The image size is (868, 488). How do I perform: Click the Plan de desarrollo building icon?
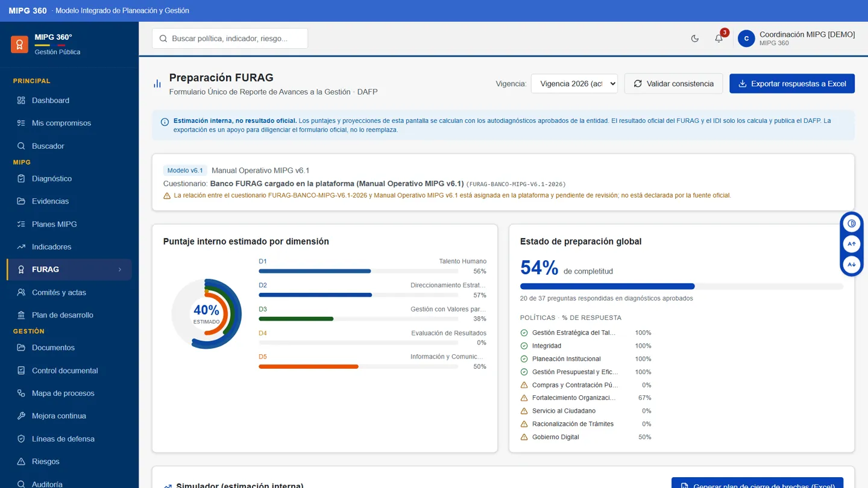tap(21, 315)
